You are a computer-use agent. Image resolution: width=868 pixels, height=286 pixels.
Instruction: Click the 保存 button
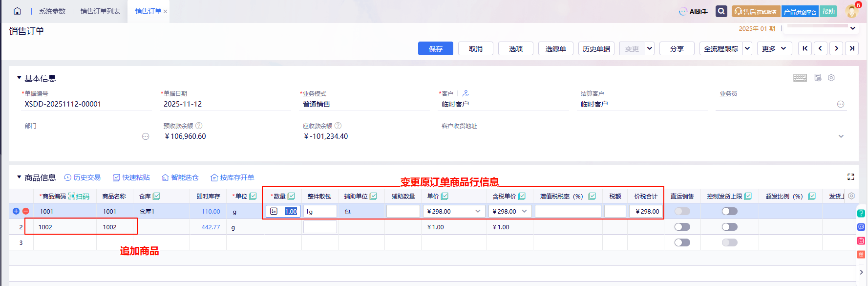click(x=436, y=48)
